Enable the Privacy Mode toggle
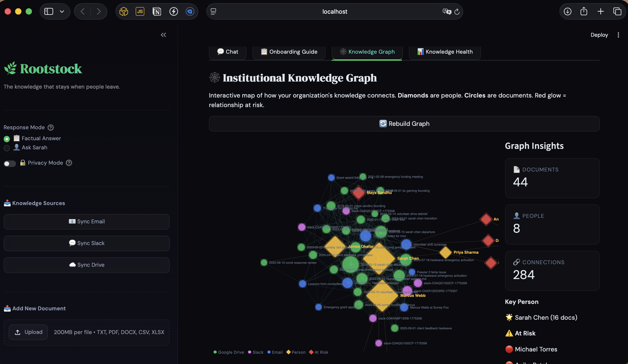Viewport: 628px width, 364px height. click(x=10, y=164)
